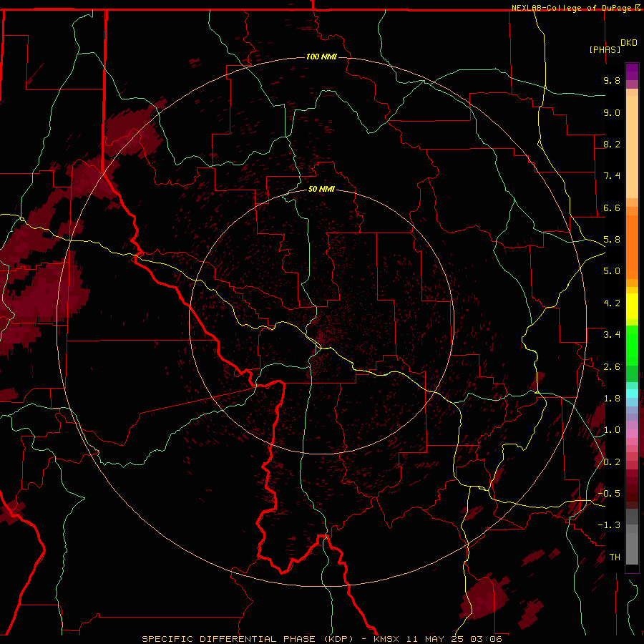Click the KMSX station identifier in caption
Screen dimensions: 644x644
(x=386, y=639)
